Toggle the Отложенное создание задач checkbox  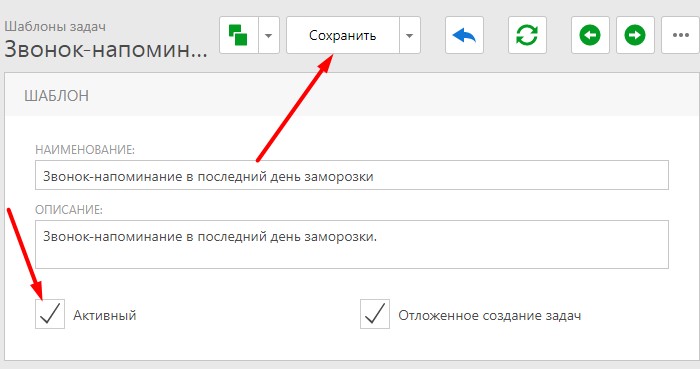point(375,314)
